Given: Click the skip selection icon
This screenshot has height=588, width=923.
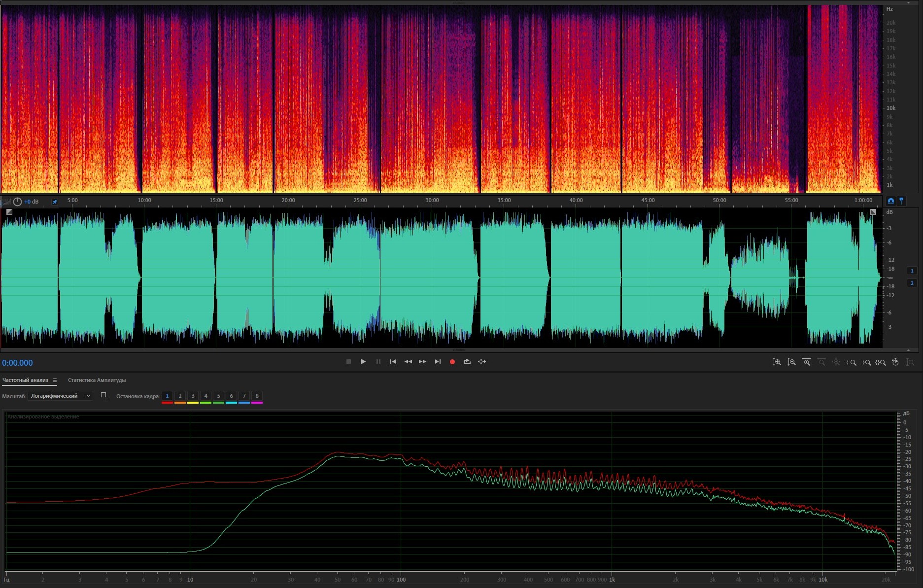Looking at the screenshot, I should pos(482,362).
